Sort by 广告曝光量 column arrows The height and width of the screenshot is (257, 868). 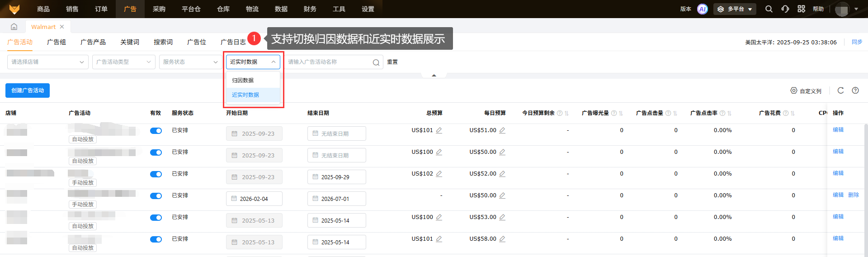tap(621, 113)
